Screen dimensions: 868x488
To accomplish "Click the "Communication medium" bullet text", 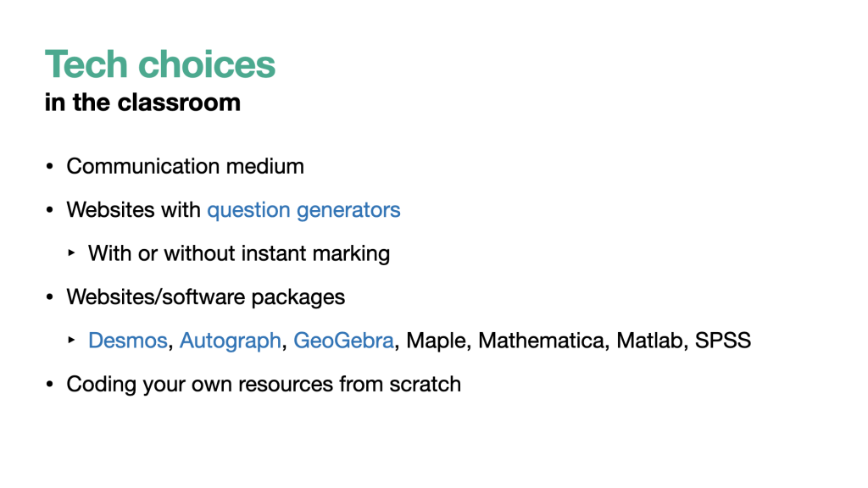I will (185, 166).
